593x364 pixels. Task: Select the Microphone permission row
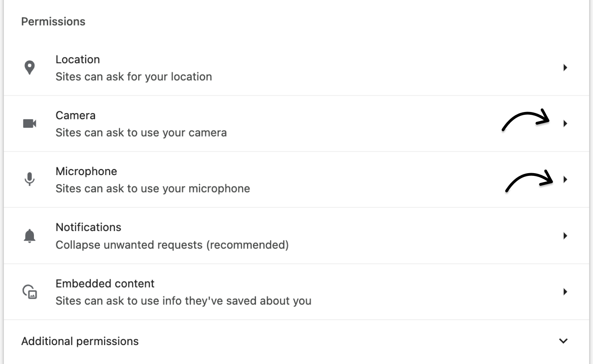(x=276, y=179)
